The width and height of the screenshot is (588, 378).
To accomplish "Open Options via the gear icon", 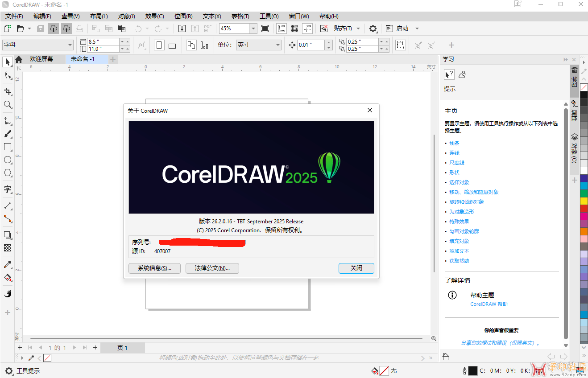I will tap(373, 29).
